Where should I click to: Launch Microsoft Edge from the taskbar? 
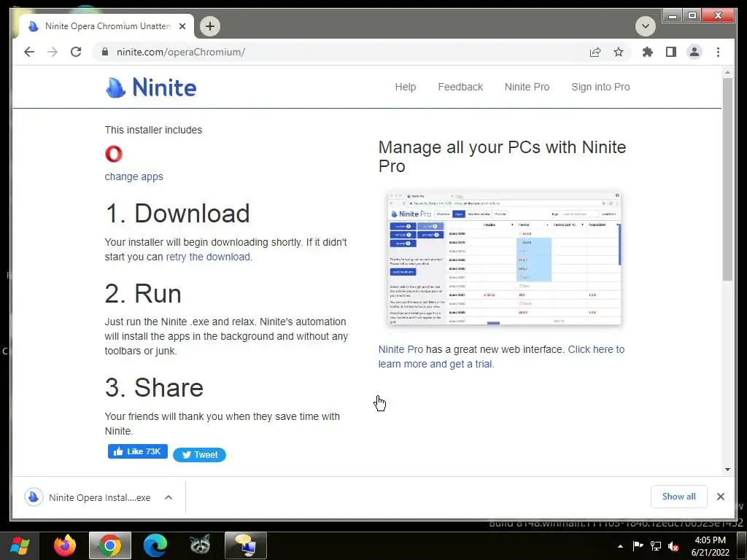point(155,545)
